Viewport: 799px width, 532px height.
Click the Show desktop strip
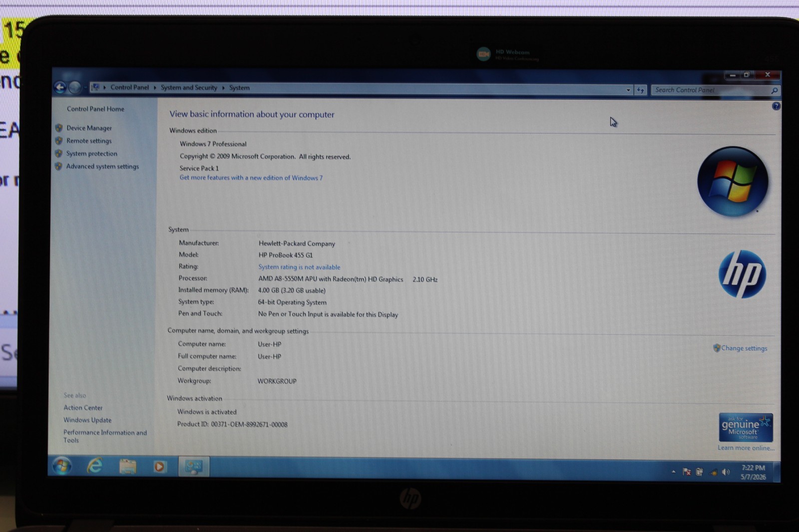(776, 472)
